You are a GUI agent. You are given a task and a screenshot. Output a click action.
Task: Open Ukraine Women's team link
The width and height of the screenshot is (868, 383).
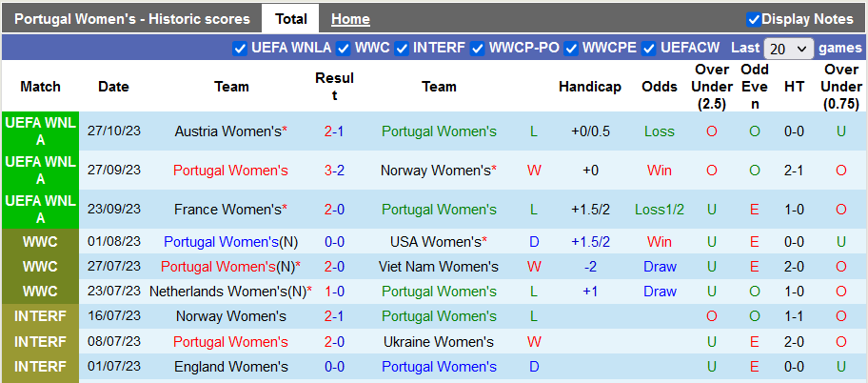pos(439,341)
